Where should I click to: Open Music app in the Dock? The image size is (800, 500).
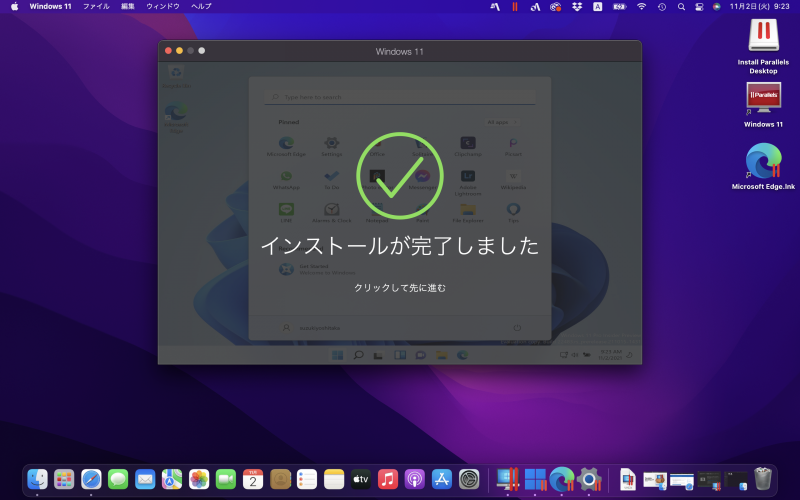(388, 479)
